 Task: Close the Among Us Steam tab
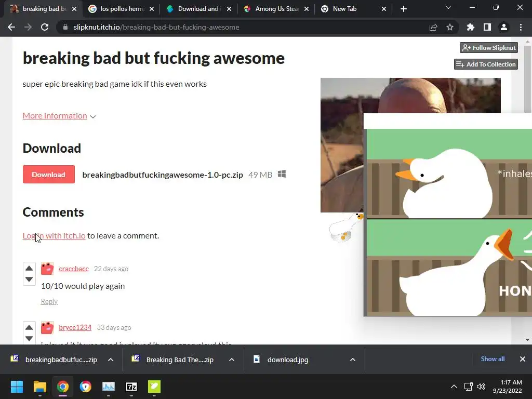(x=307, y=9)
